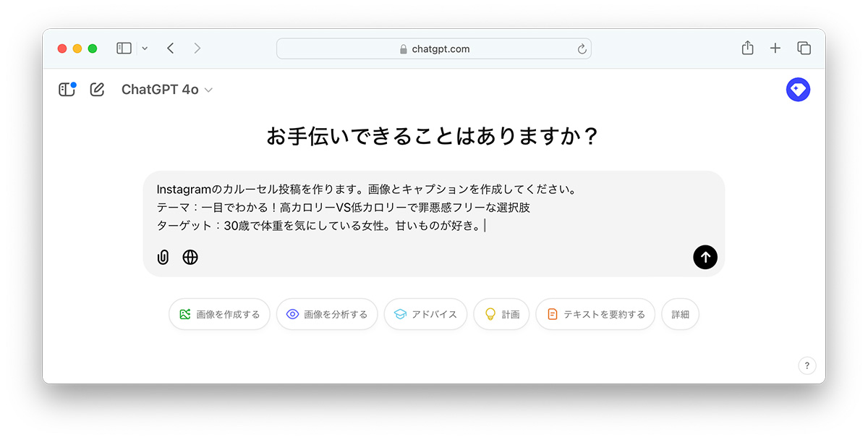The width and height of the screenshot is (868, 440).
Task: Select the 計画 suggestion chip
Action: 501,314
